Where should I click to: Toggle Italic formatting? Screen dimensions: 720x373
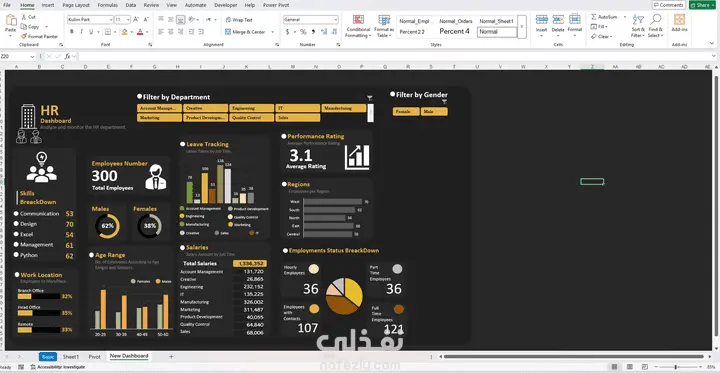coord(81,32)
